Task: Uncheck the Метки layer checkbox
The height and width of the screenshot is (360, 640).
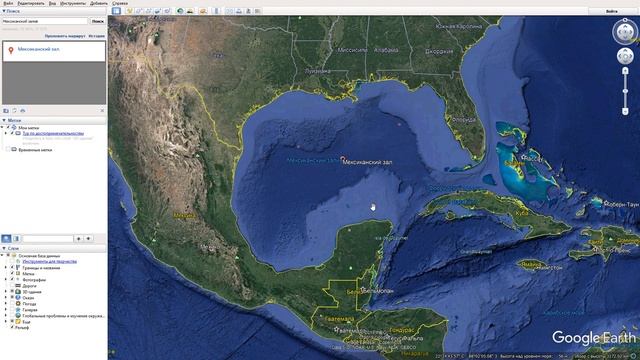Action: (x=12, y=274)
